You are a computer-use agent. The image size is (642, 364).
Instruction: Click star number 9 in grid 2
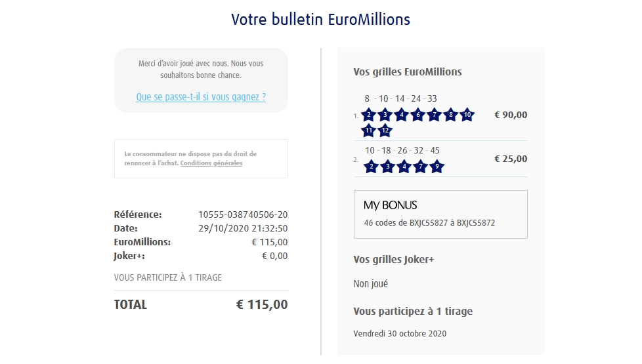click(437, 167)
